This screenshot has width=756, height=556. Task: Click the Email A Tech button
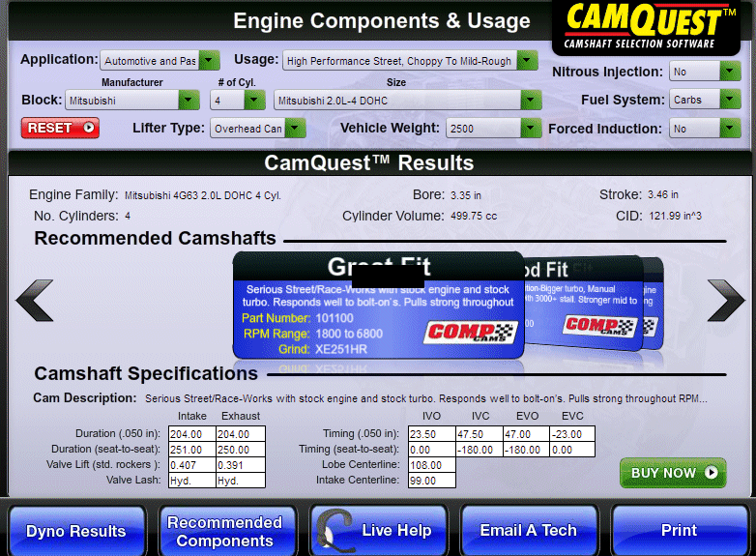pyautogui.click(x=528, y=530)
